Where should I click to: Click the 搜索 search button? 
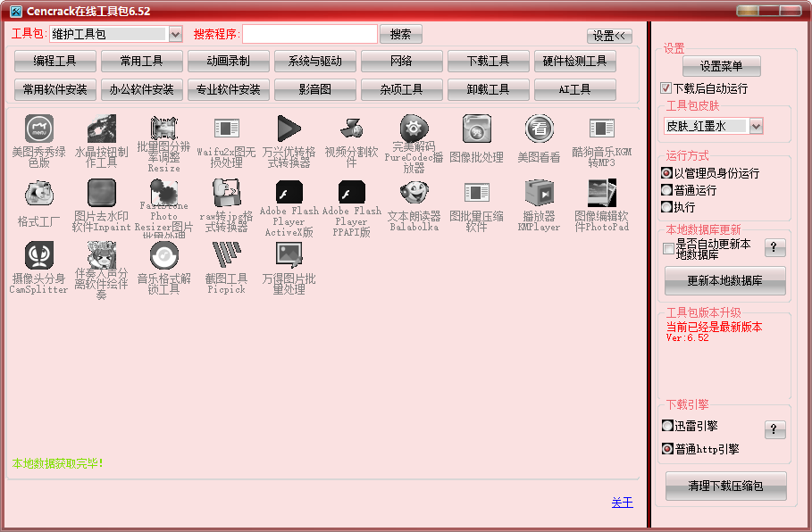pyautogui.click(x=399, y=34)
